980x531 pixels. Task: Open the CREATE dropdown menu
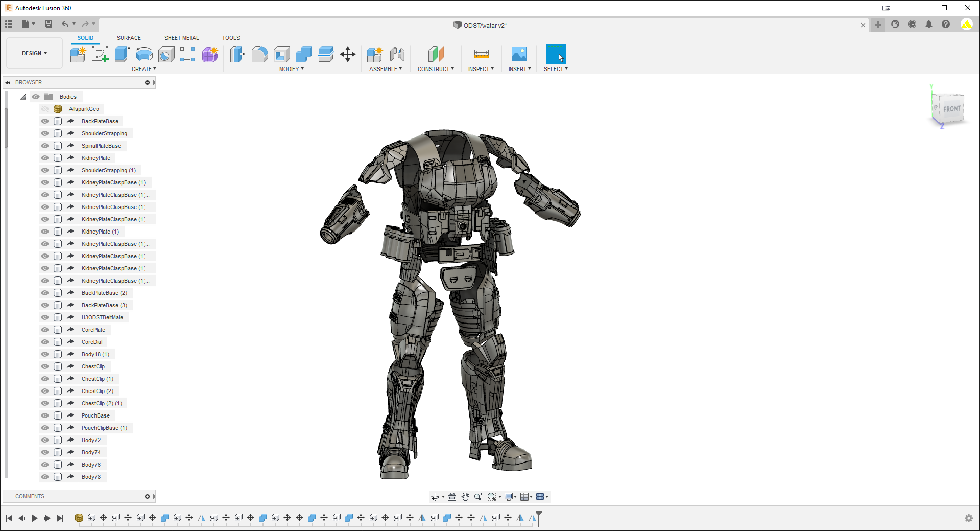pos(144,69)
